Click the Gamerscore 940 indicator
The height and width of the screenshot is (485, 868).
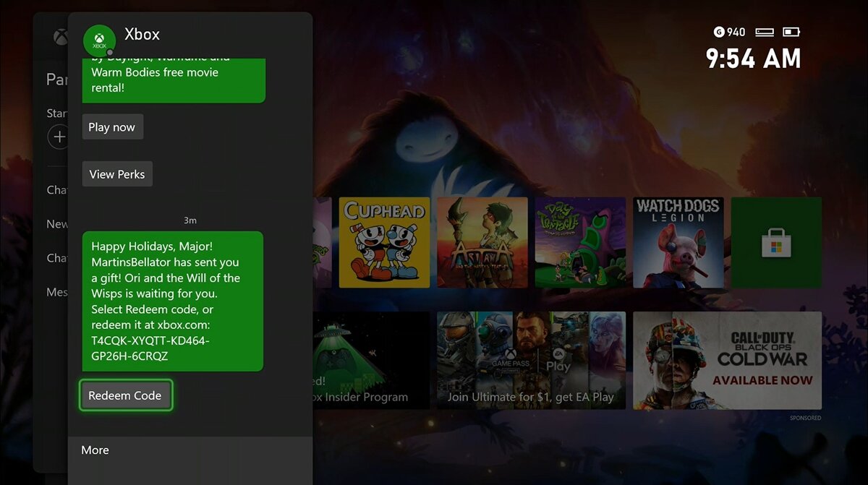[x=729, y=32]
